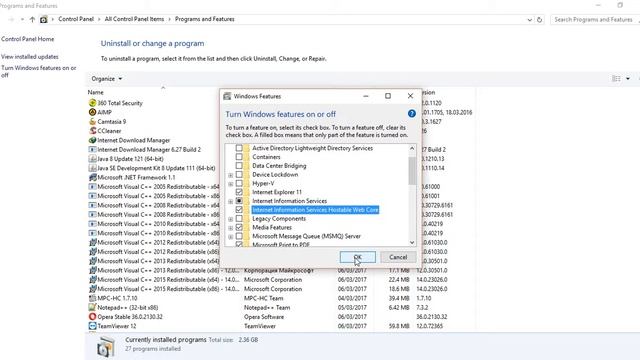Open View installed updates link

[x=29, y=56]
